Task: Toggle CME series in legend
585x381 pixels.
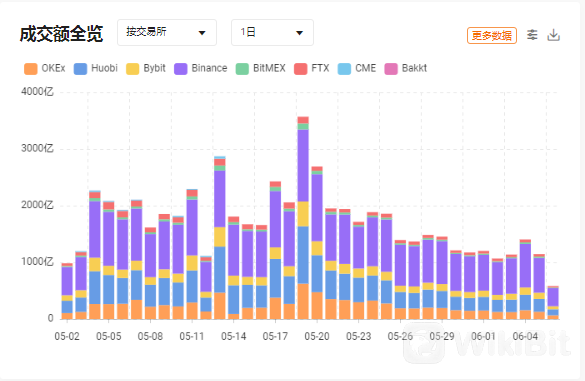Action: pos(357,68)
